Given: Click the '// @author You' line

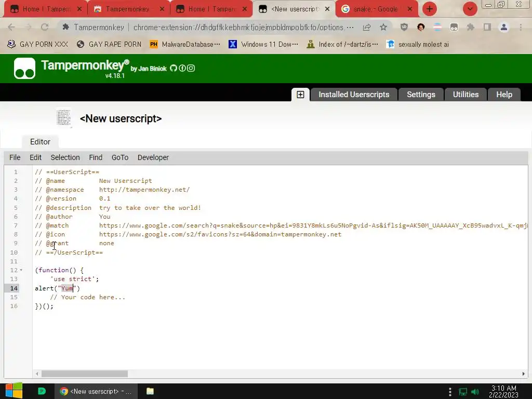Looking at the screenshot, I should click(x=73, y=217).
